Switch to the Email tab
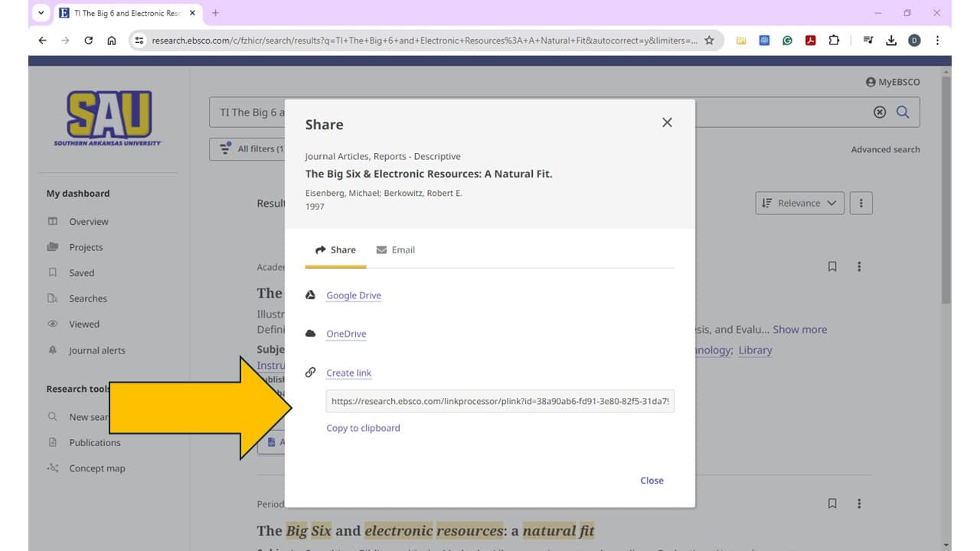 (396, 250)
